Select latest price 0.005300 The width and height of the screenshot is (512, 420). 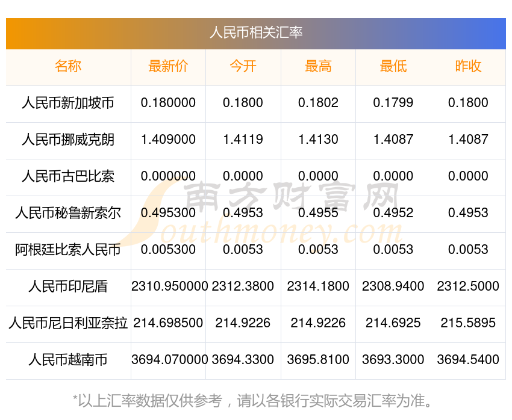(168, 250)
